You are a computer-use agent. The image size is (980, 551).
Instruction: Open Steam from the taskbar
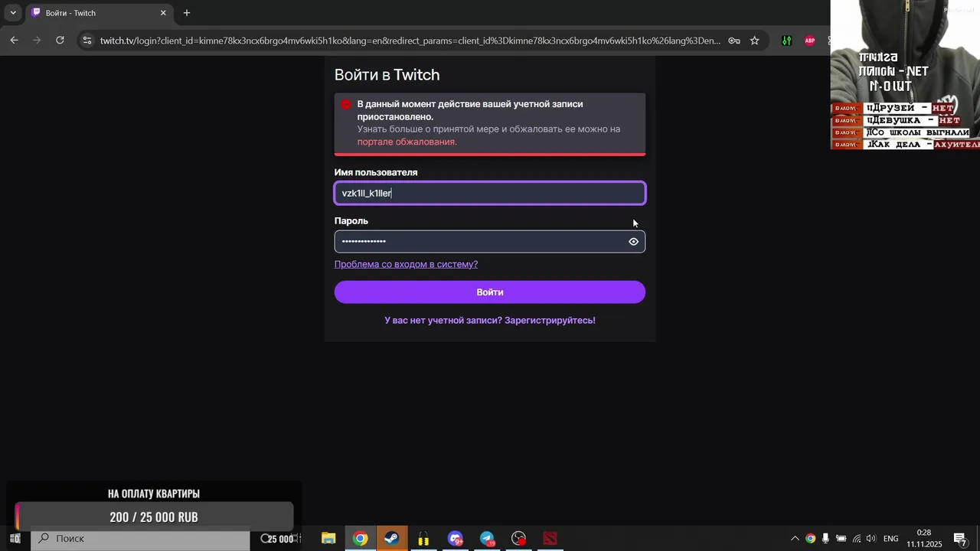pos(391,539)
